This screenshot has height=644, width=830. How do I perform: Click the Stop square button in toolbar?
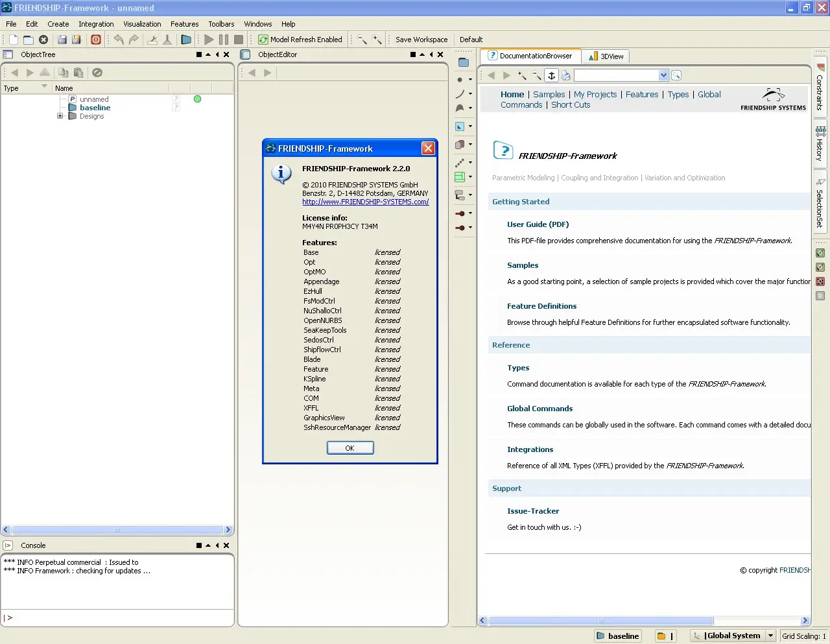point(239,40)
